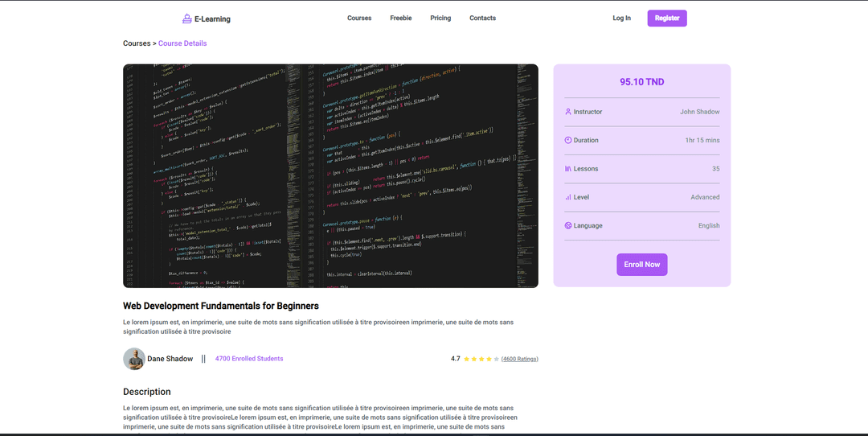
Task: Go to Courses in the breadcrumb
Action: coord(137,43)
